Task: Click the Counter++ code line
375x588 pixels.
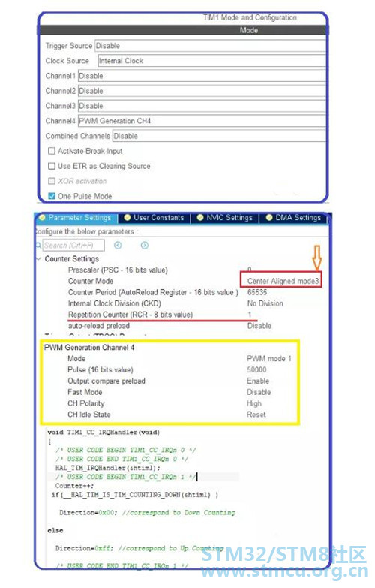Action: click(x=74, y=486)
